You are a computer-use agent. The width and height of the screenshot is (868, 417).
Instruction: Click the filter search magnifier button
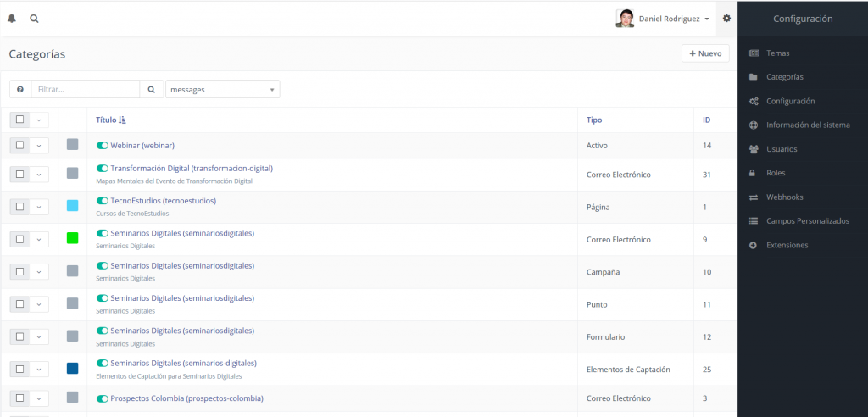coord(151,89)
